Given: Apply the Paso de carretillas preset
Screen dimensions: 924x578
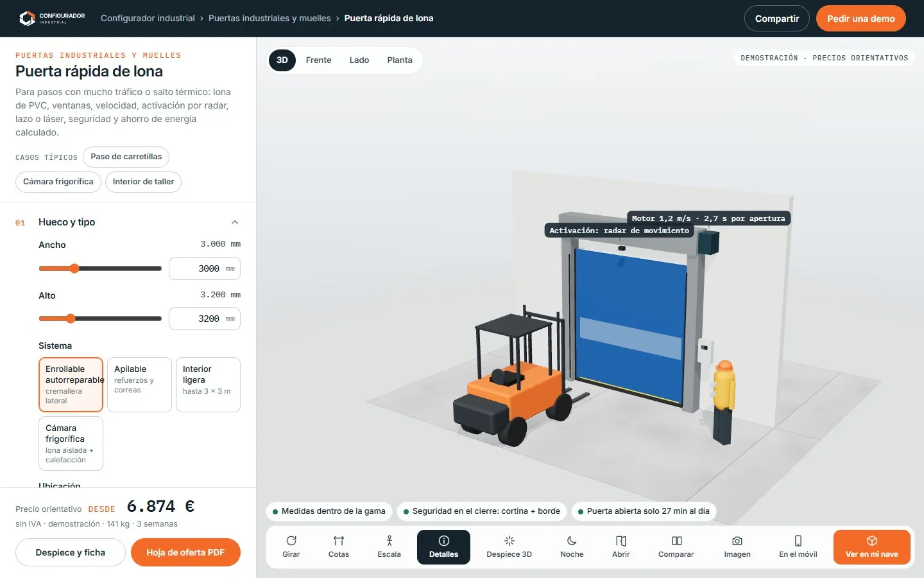Looking at the screenshot, I should pyautogui.click(x=126, y=157).
